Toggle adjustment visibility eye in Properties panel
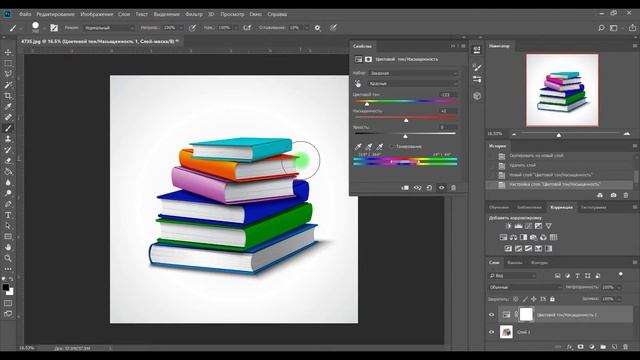 click(442, 188)
